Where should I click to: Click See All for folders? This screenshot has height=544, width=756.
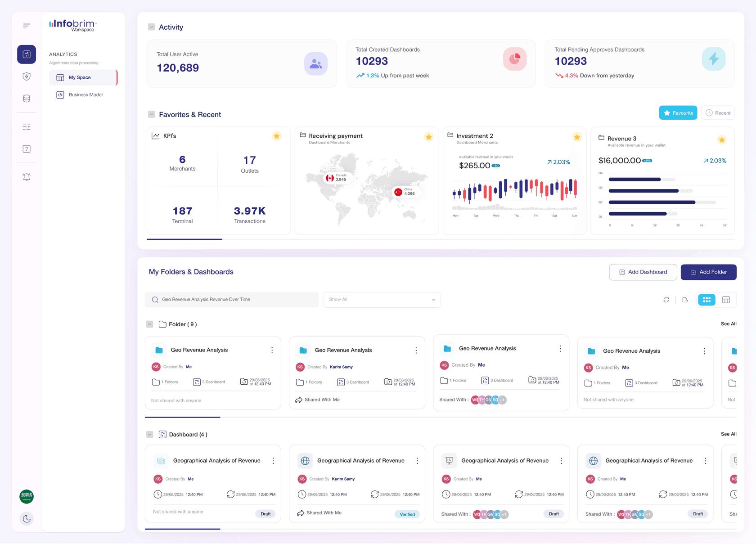pos(729,324)
